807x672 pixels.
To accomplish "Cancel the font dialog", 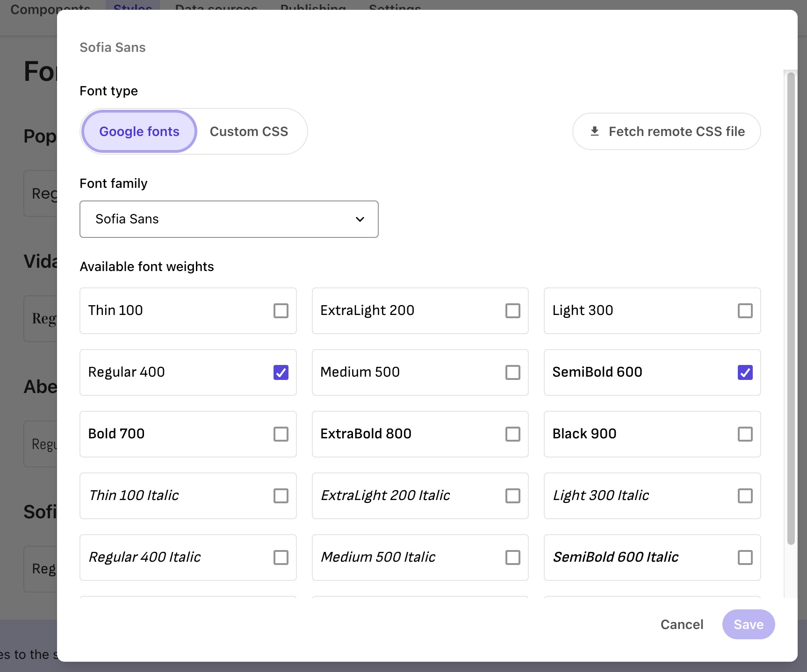I will pyautogui.click(x=682, y=624).
